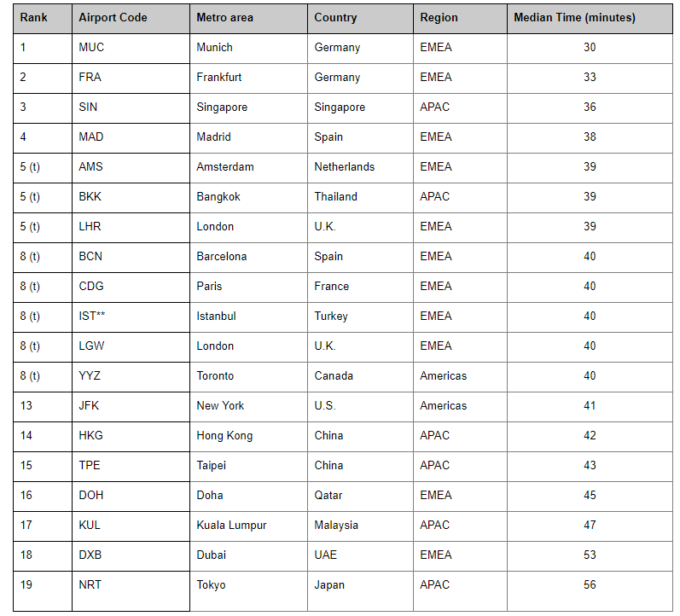Select the Singapore country cell
Viewport: 680px width, 616px height.
pyautogui.click(x=360, y=108)
